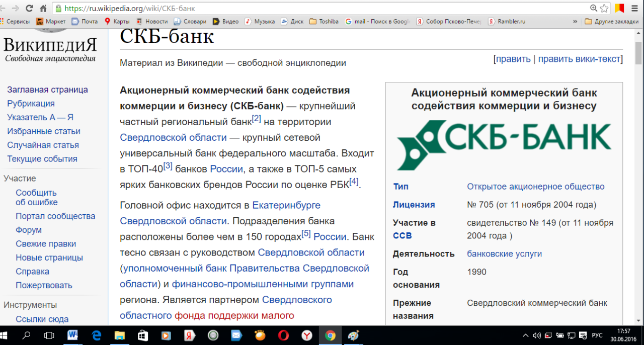Open Opera browser from taskbar
Screen dimensions: 644x345
pos(283,335)
